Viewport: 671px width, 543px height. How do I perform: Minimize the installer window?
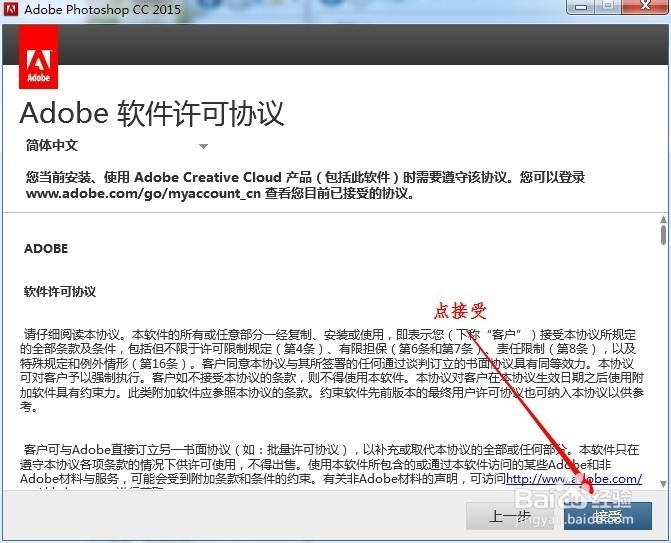(581, 7)
